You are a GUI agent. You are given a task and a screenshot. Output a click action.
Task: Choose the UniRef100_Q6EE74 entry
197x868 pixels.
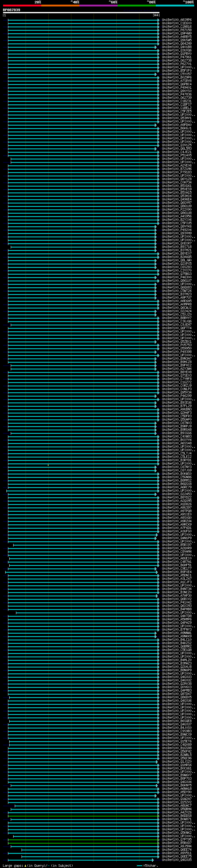tap(177, 850)
